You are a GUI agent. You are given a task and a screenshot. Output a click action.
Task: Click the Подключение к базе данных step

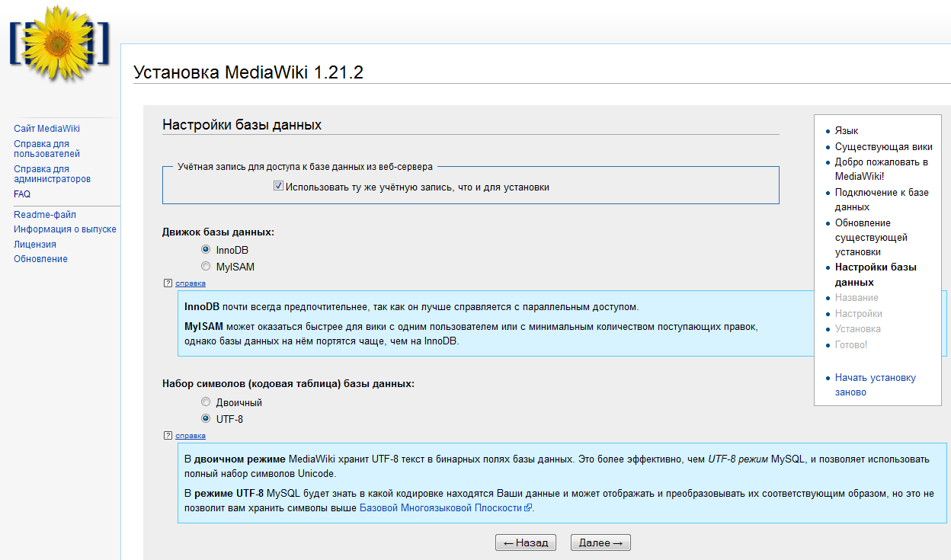882,200
